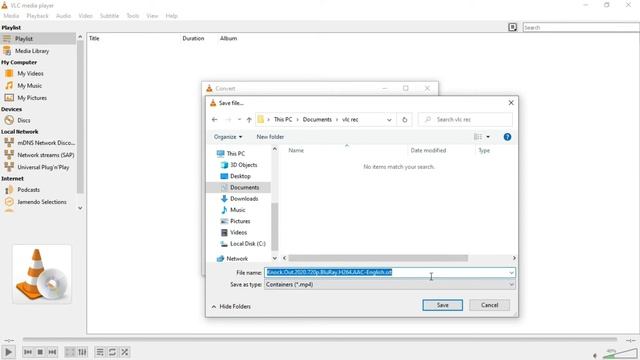640x360 pixels.
Task: Select Music in dialog folder tree
Action: coord(233,210)
